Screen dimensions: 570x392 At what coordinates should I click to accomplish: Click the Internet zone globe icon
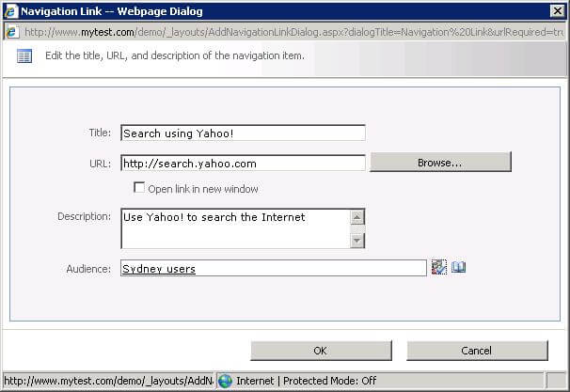coord(225,381)
